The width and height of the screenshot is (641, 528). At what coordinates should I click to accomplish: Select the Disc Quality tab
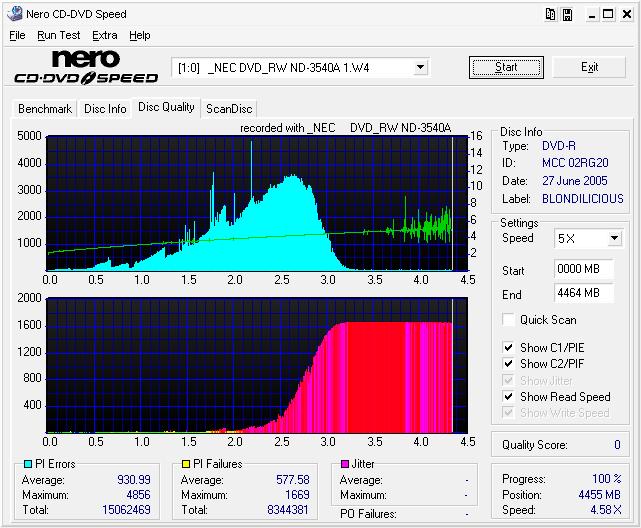166,107
